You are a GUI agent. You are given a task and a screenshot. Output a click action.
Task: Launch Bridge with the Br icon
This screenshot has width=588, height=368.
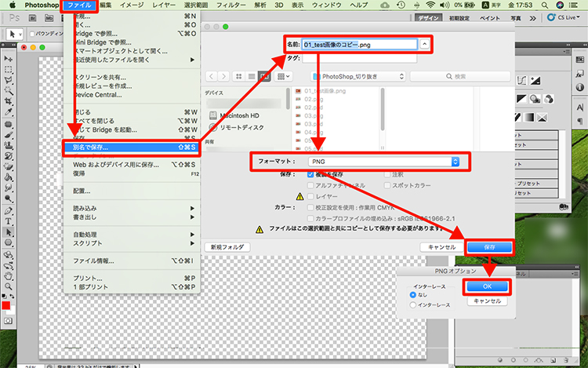pos(33,17)
